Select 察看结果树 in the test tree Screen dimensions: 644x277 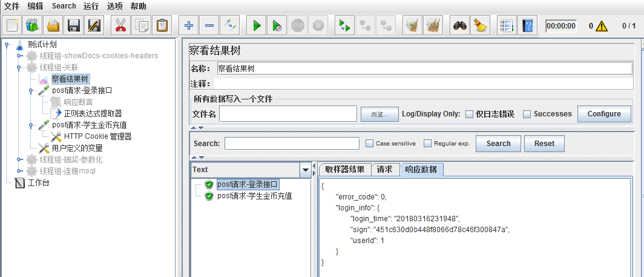(x=70, y=79)
